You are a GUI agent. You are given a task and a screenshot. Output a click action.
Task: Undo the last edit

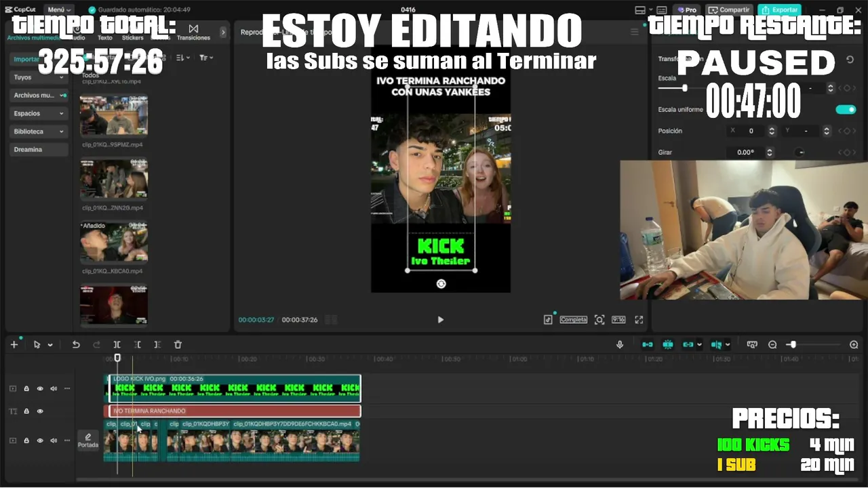pyautogui.click(x=76, y=344)
